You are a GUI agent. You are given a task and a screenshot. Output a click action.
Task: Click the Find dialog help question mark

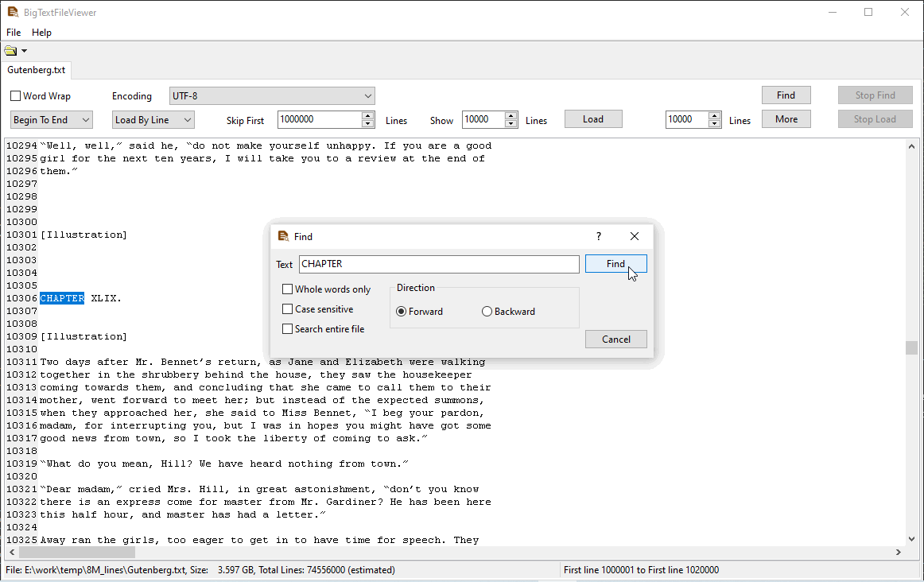(599, 236)
